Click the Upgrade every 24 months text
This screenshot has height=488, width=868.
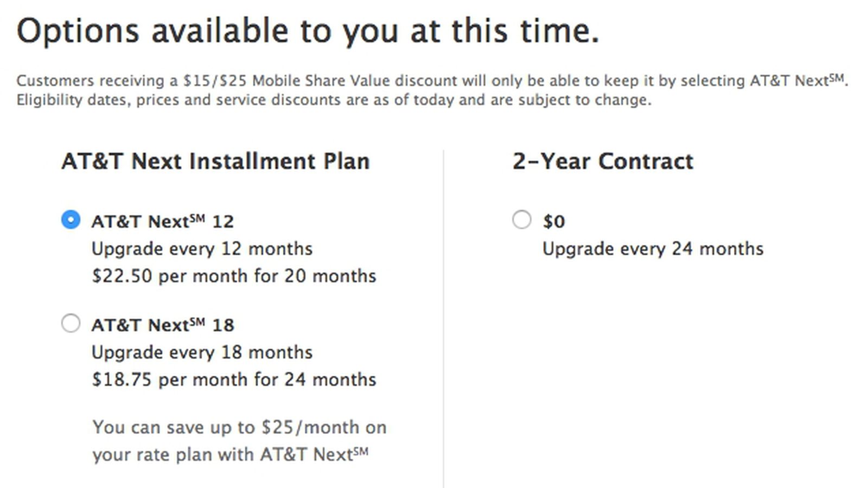(653, 249)
